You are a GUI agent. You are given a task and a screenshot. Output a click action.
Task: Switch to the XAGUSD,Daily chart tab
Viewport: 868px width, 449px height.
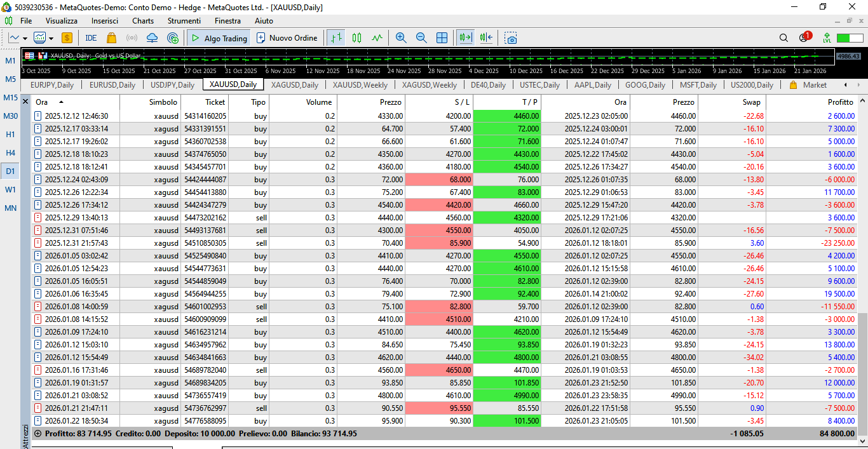(x=294, y=84)
